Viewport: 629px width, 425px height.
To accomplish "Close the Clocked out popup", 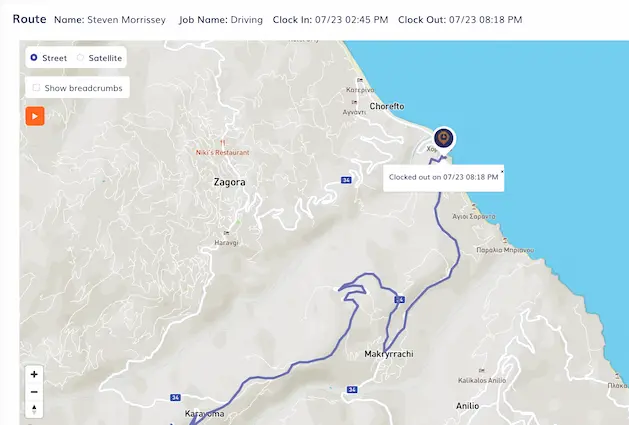I will (502, 171).
